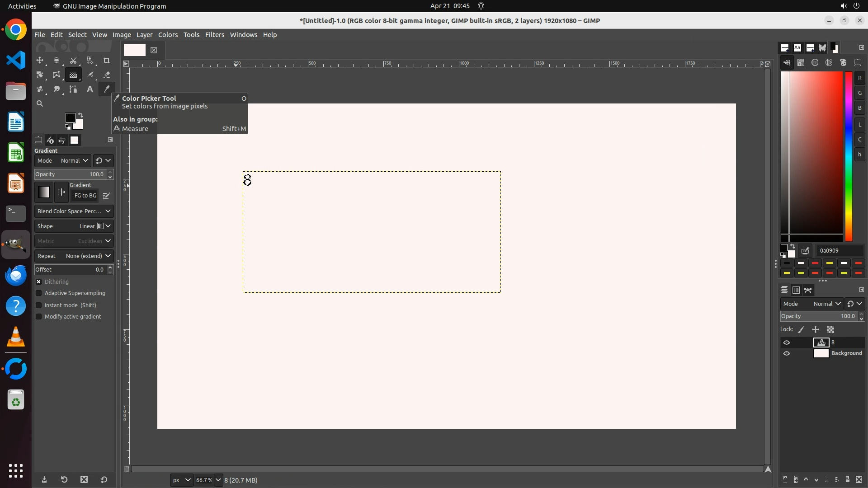Select the Heal tool

click(40, 89)
